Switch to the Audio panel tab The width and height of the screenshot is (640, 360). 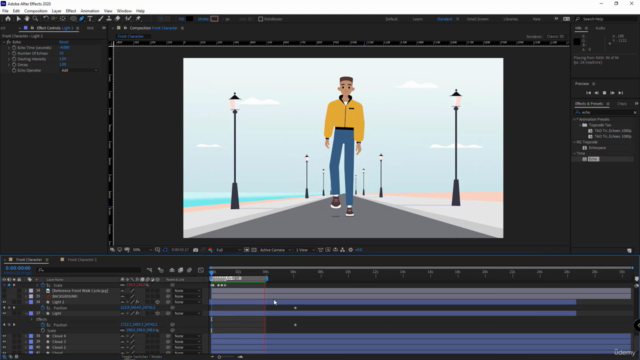pos(600,28)
